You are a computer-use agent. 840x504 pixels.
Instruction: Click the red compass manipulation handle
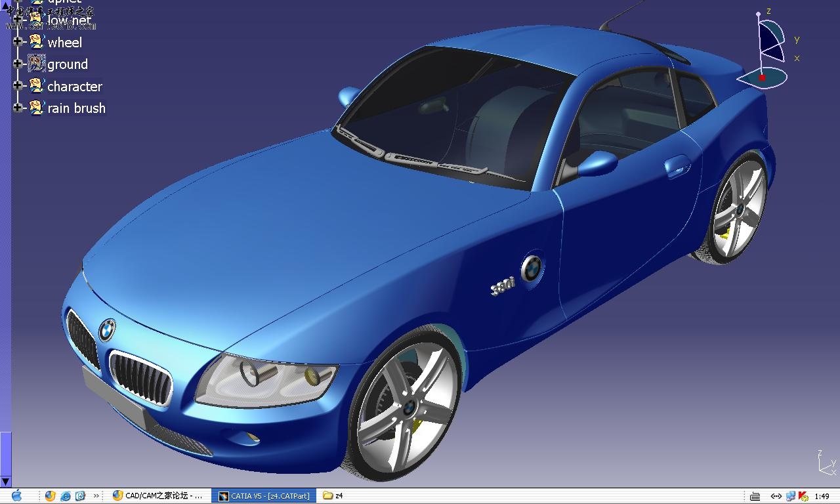tap(762, 77)
